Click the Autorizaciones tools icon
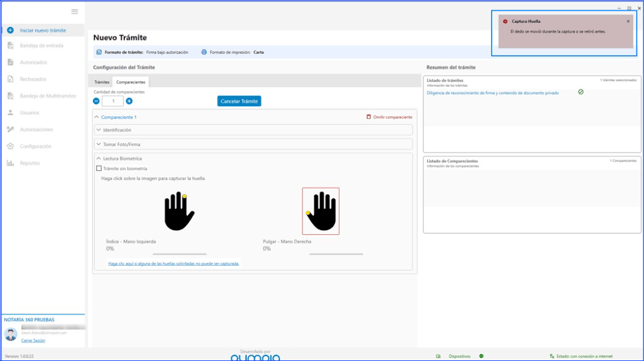This screenshot has width=644, height=361. pos(10,129)
